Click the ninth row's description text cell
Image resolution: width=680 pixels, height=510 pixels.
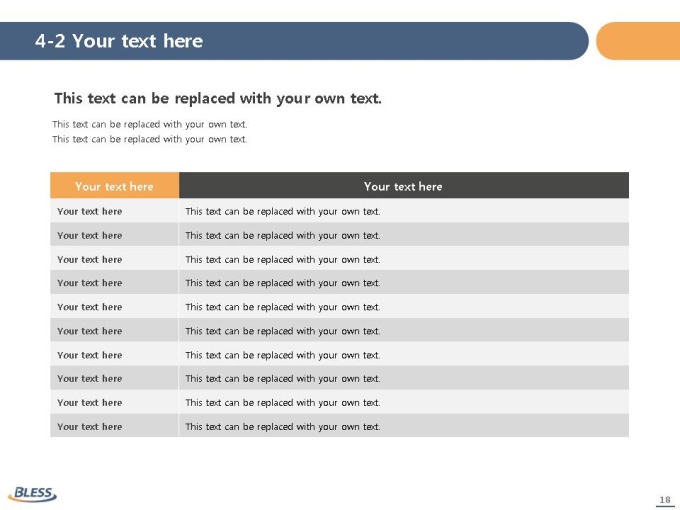404,402
